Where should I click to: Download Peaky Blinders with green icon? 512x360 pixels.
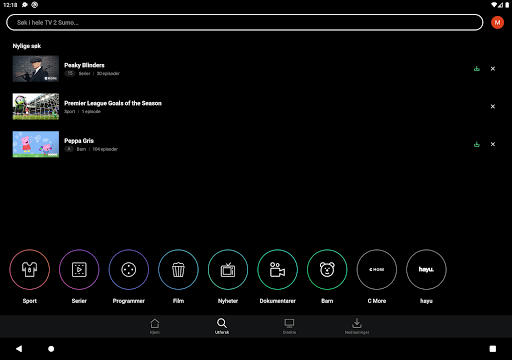click(477, 69)
